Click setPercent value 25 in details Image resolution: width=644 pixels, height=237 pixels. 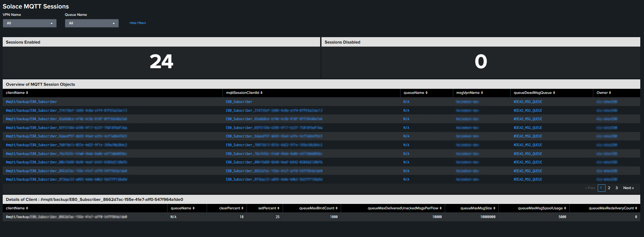pyautogui.click(x=277, y=217)
